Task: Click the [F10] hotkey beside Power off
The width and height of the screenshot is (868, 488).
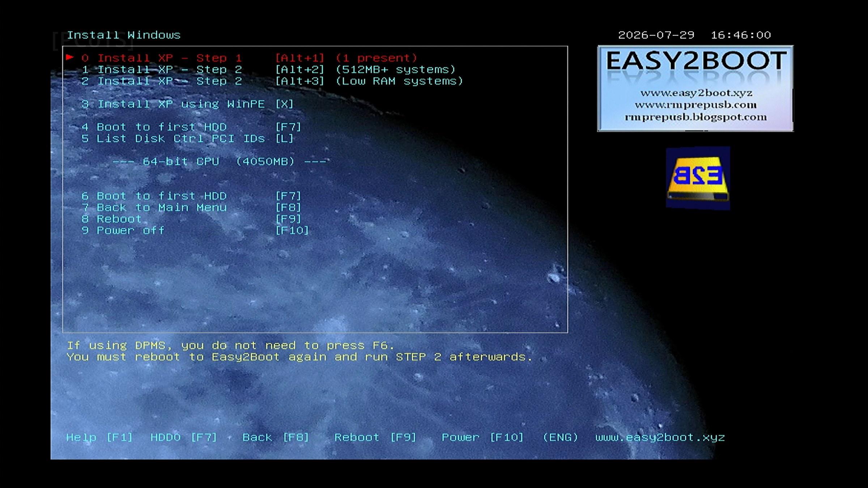Action: [292, 231]
